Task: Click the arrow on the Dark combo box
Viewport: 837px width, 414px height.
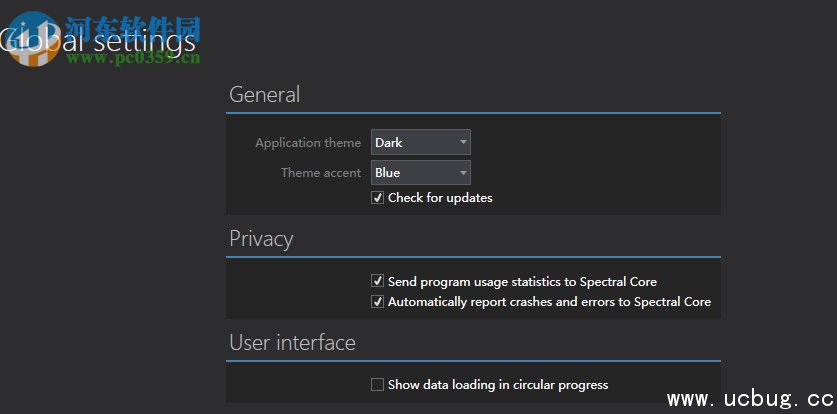Action: point(463,143)
